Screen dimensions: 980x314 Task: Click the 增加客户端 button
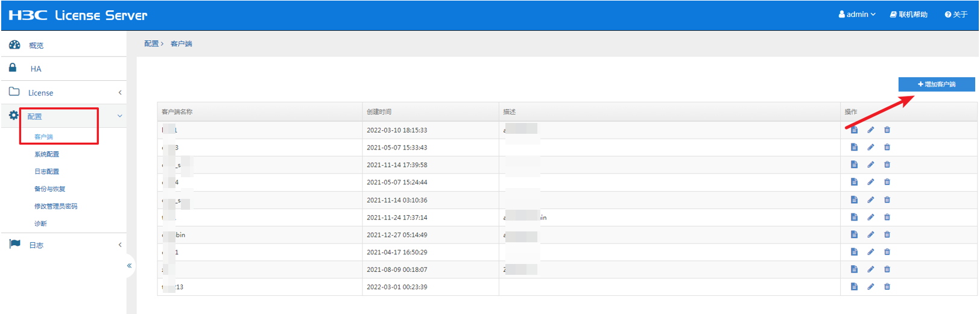[937, 84]
